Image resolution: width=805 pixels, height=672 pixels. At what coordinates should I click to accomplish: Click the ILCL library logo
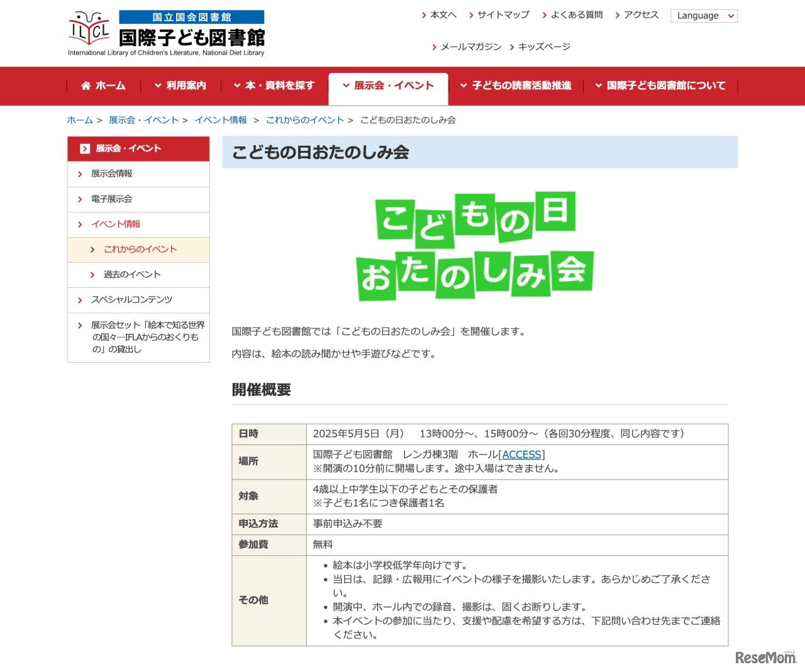(89, 28)
